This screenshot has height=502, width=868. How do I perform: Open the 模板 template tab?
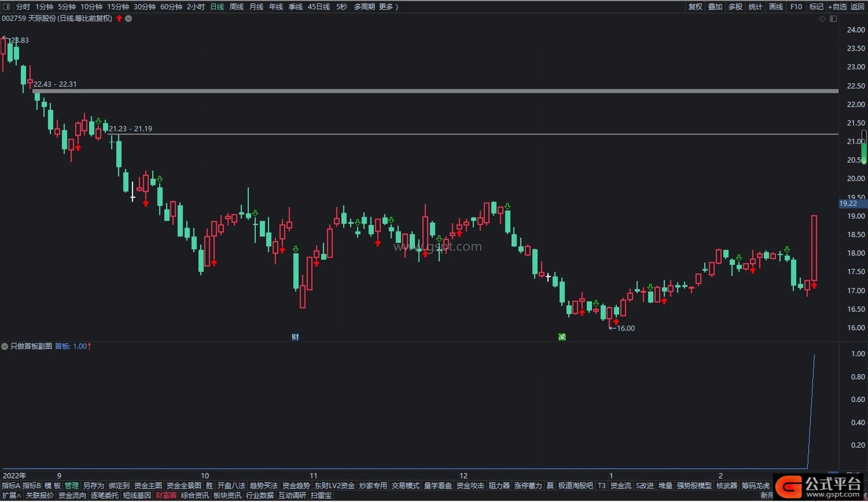click(x=52, y=486)
